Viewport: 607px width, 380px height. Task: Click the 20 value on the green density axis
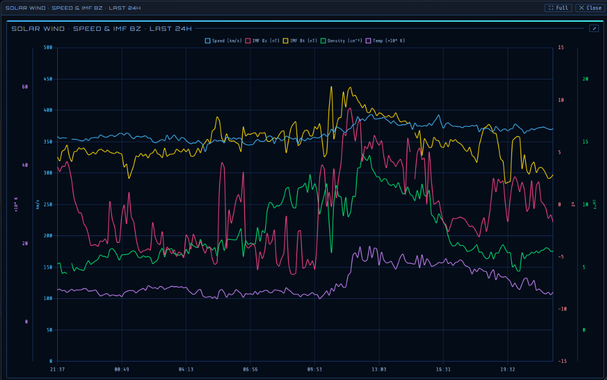(x=585, y=79)
